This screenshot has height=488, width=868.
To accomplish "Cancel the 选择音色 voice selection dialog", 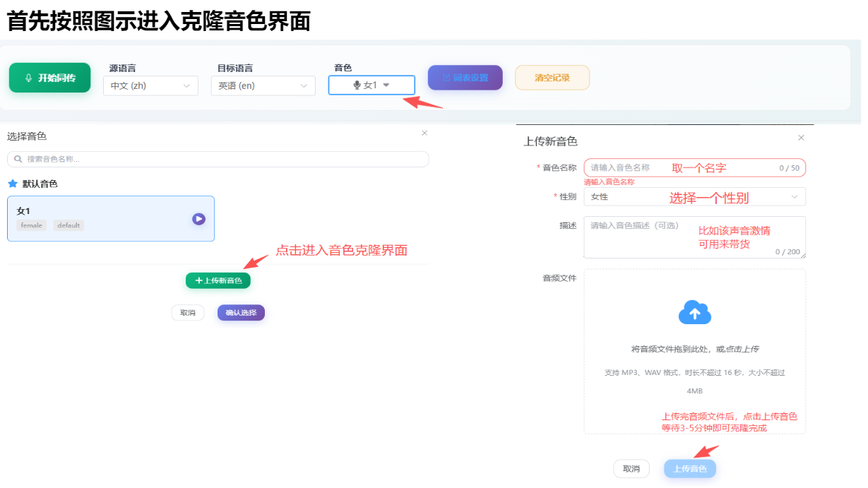I will (x=187, y=313).
